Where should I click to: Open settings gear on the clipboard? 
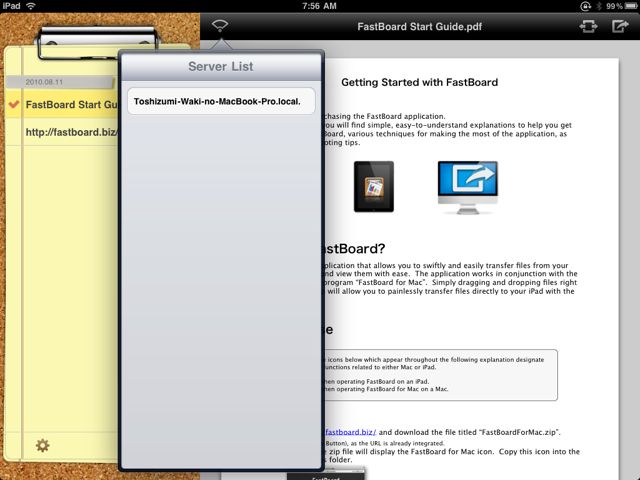click(x=42, y=445)
